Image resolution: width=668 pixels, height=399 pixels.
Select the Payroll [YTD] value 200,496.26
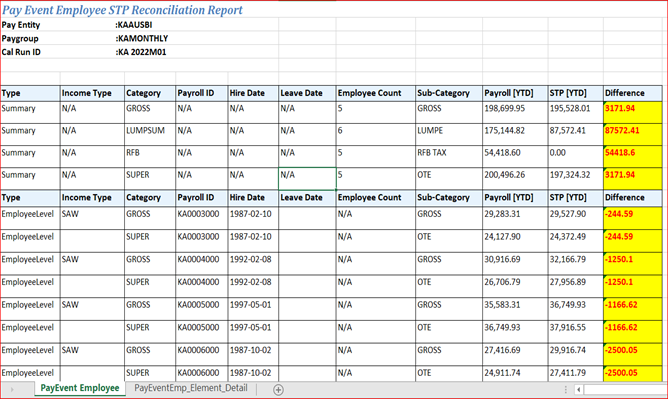pos(515,179)
